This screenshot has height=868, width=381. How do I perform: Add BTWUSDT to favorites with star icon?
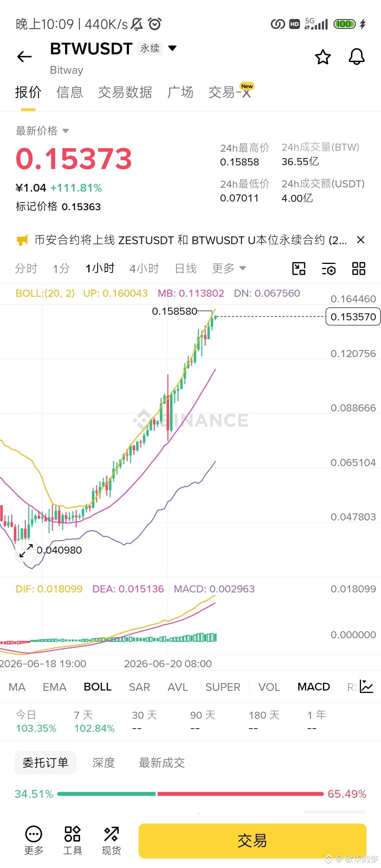coord(322,57)
